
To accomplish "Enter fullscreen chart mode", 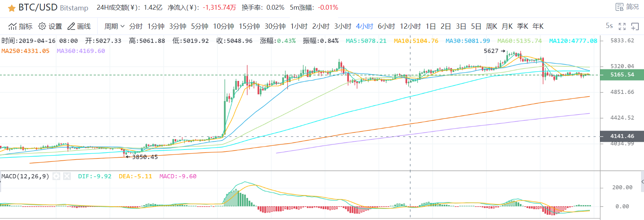I will click(x=622, y=26).
